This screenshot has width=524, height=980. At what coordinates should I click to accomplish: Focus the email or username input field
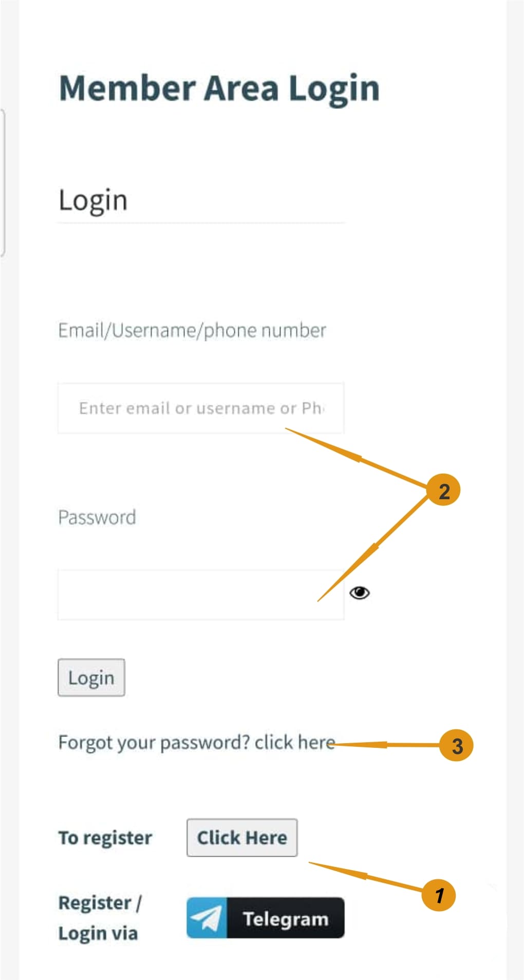tap(200, 408)
